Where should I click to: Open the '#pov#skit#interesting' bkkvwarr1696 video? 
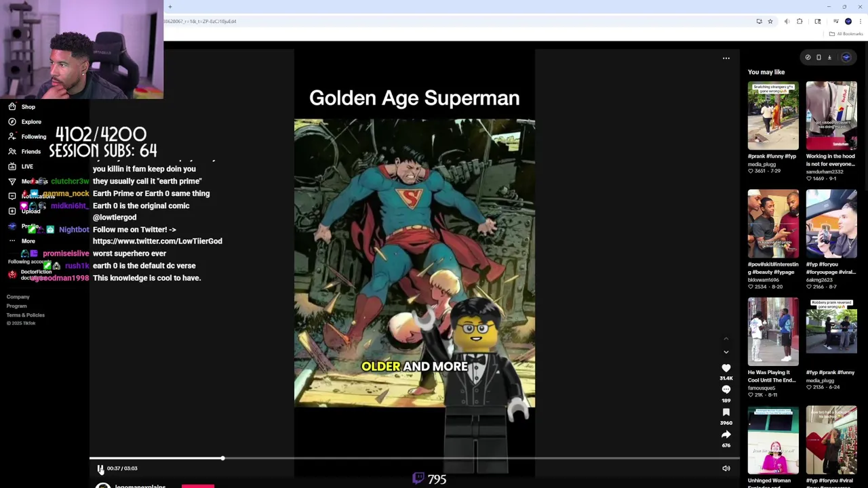point(773,224)
